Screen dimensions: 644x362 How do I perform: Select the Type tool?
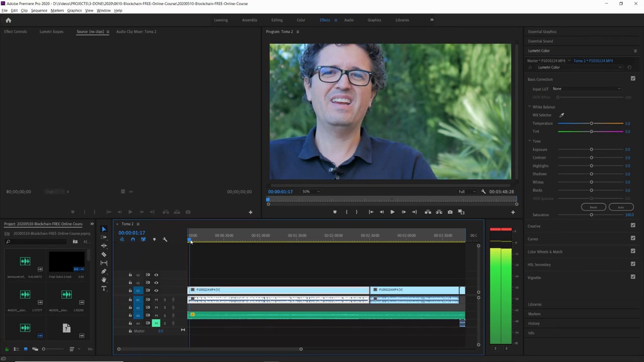(x=104, y=289)
